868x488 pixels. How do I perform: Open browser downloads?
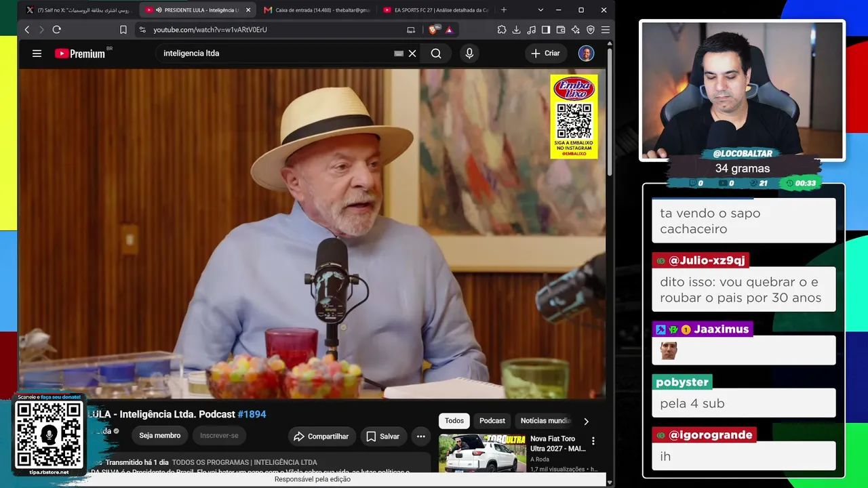pyautogui.click(x=517, y=30)
